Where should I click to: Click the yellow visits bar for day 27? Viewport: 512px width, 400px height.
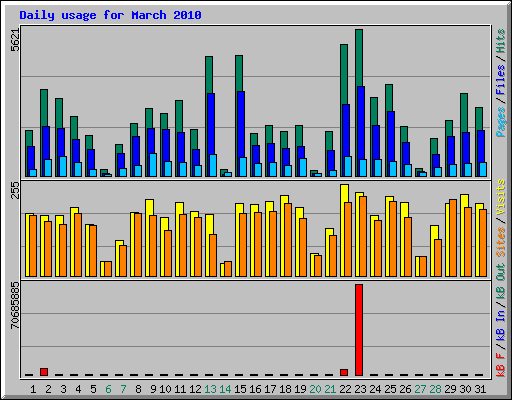point(418,266)
